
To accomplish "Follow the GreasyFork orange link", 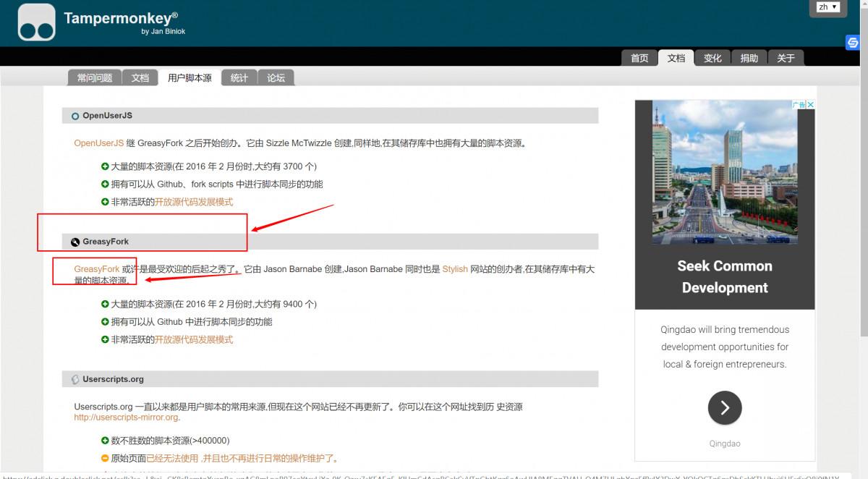I will tap(96, 269).
